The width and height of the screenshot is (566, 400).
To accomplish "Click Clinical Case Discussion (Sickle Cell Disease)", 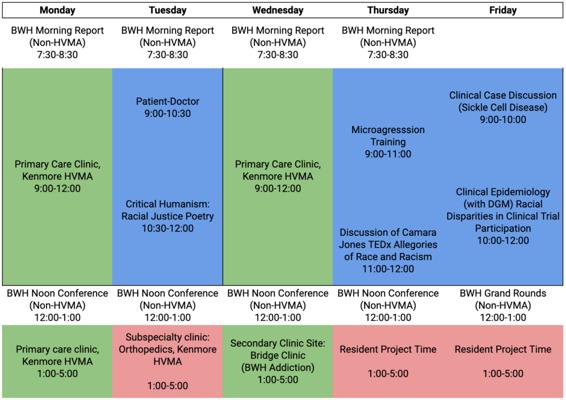I will (x=503, y=107).
